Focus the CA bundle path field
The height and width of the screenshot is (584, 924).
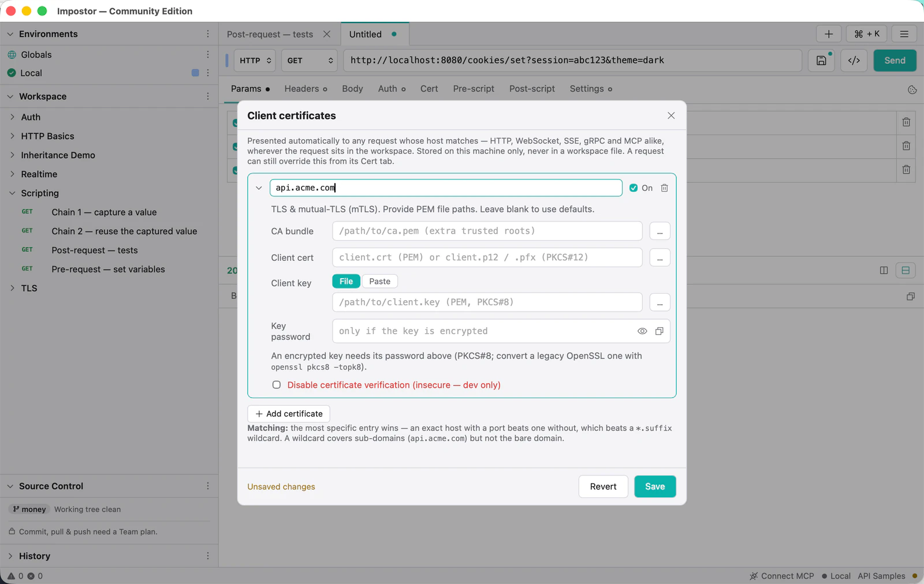[487, 231]
